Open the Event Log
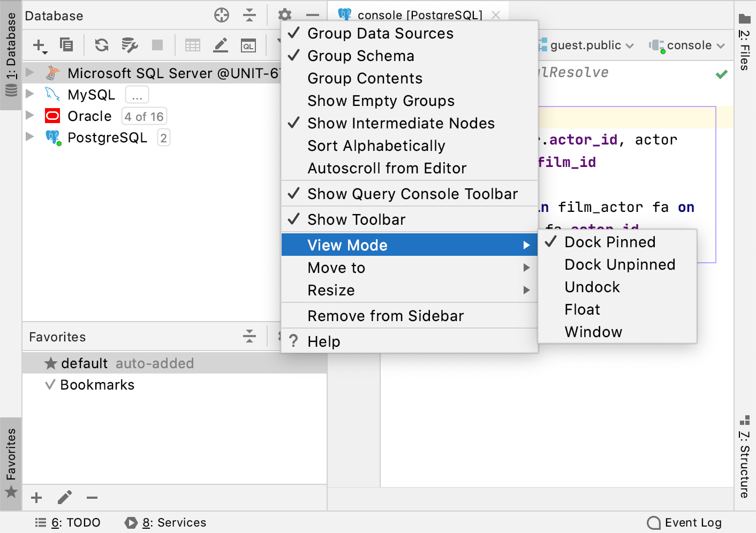This screenshot has height=533, width=756. pos(684,522)
